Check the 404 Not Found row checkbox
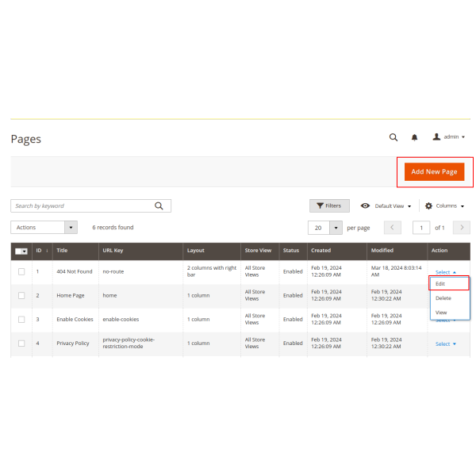Image resolution: width=476 pixels, height=476 pixels. [x=21, y=271]
